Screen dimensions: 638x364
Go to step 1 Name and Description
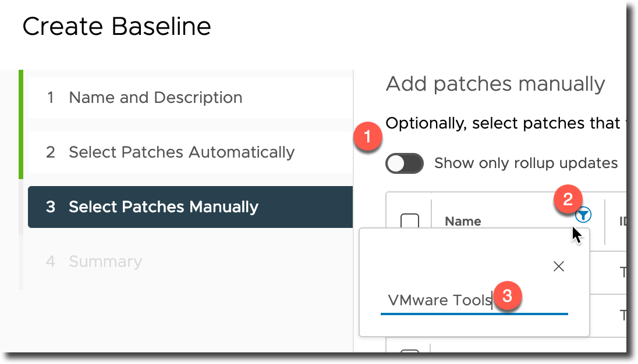(190, 98)
